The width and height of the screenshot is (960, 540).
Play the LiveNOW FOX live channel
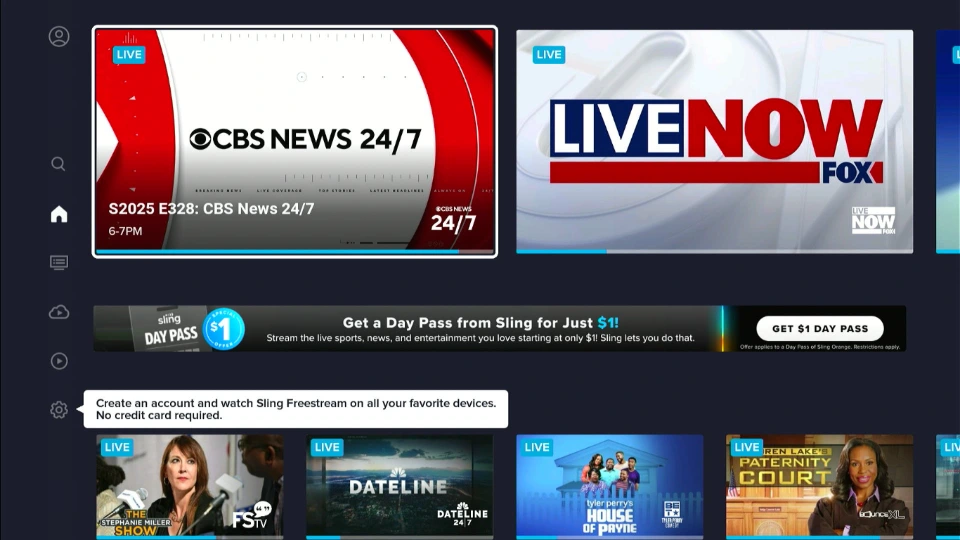(714, 141)
